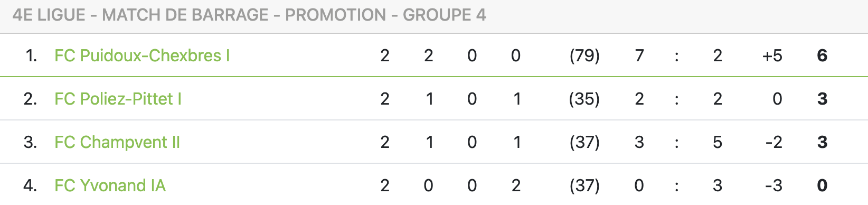Open the FC Champvent II team link

coord(117,142)
